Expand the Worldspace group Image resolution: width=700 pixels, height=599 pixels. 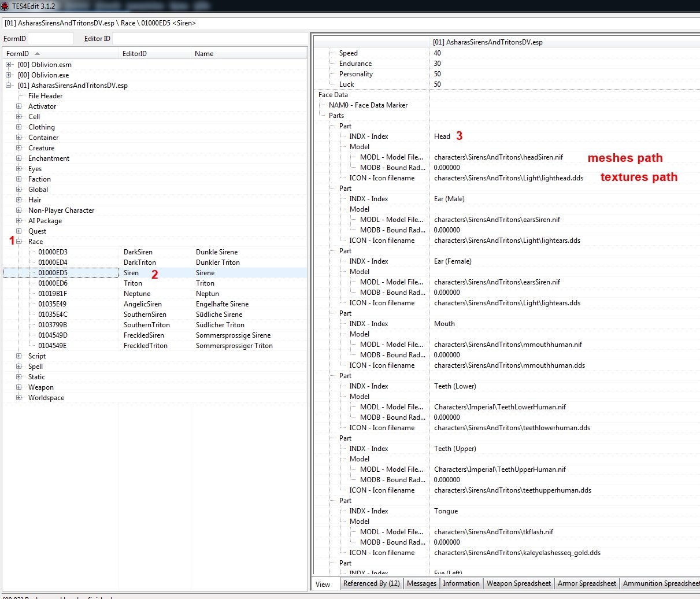click(x=19, y=398)
